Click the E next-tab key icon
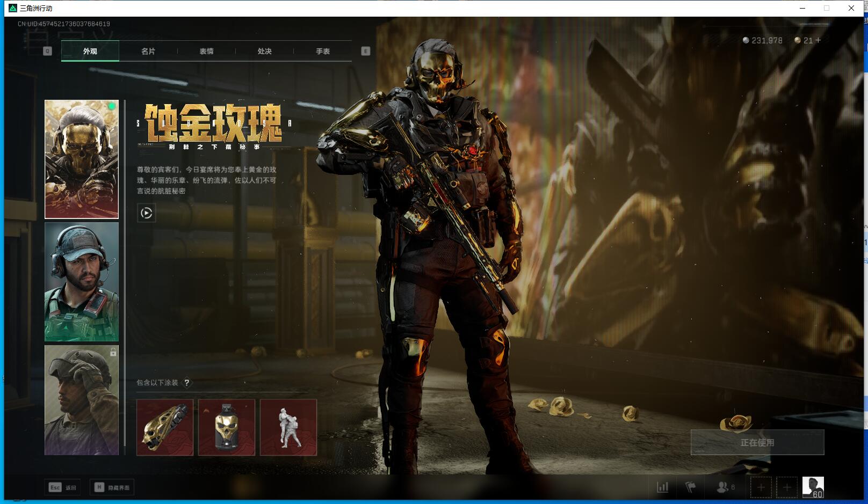Image resolution: width=868 pixels, height=504 pixels. tap(366, 51)
